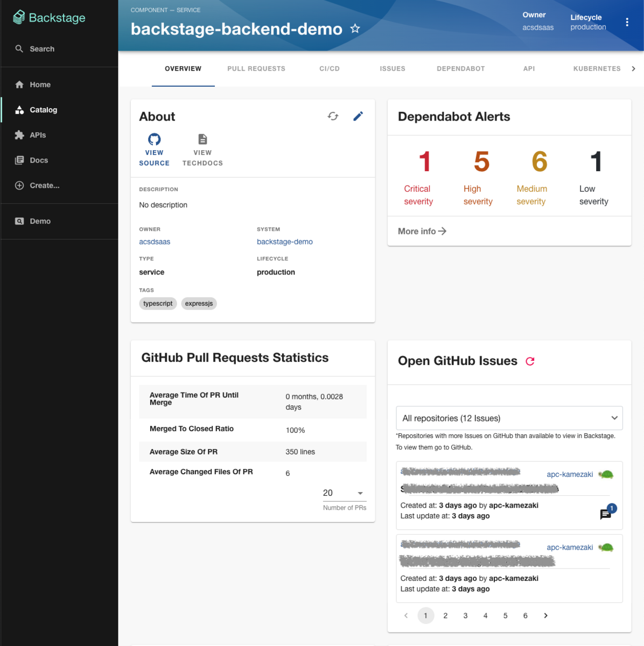This screenshot has height=646, width=644.
Task: Open the Search icon in sidebar
Action: [x=19, y=48]
